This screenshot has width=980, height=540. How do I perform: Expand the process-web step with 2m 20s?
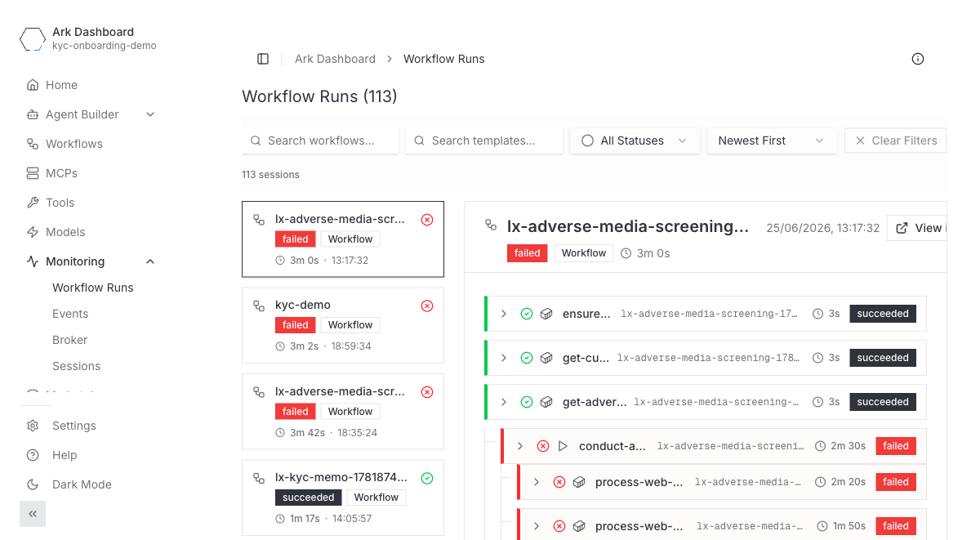coord(537,482)
